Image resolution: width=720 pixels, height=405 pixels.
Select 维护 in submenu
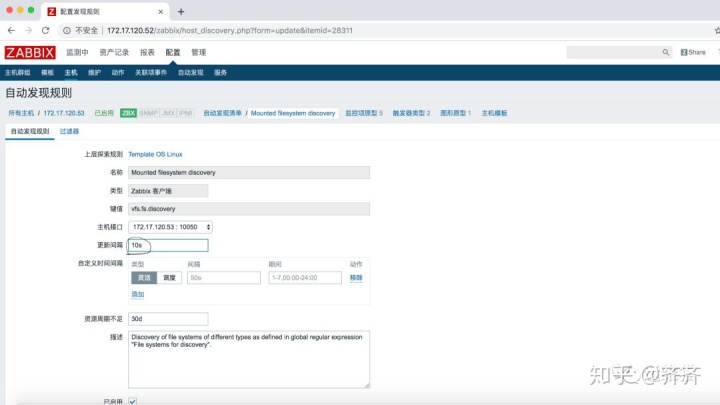[94, 73]
